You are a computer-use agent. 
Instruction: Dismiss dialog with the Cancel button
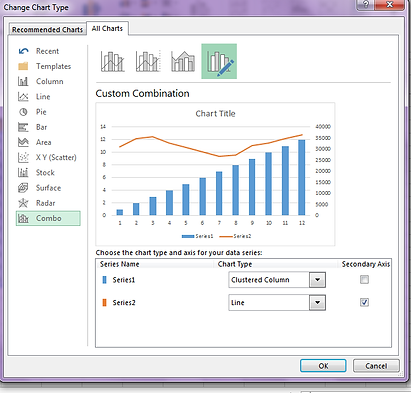[376, 366]
